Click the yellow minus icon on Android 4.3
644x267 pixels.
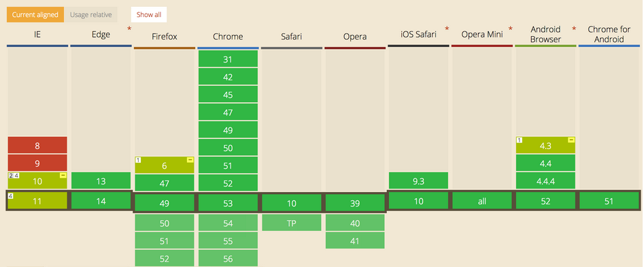571,140
